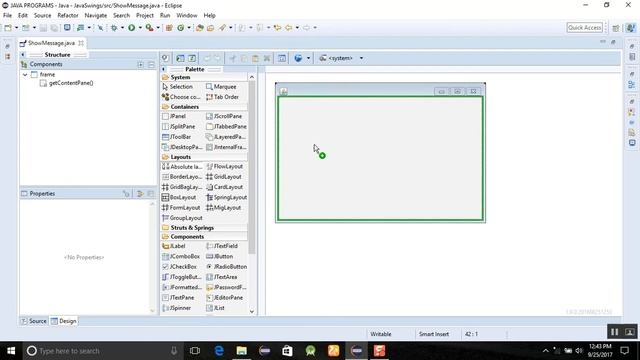Open the Windows Store taskbar icon
Viewport: 640px width, 360px height.
tap(287, 351)
